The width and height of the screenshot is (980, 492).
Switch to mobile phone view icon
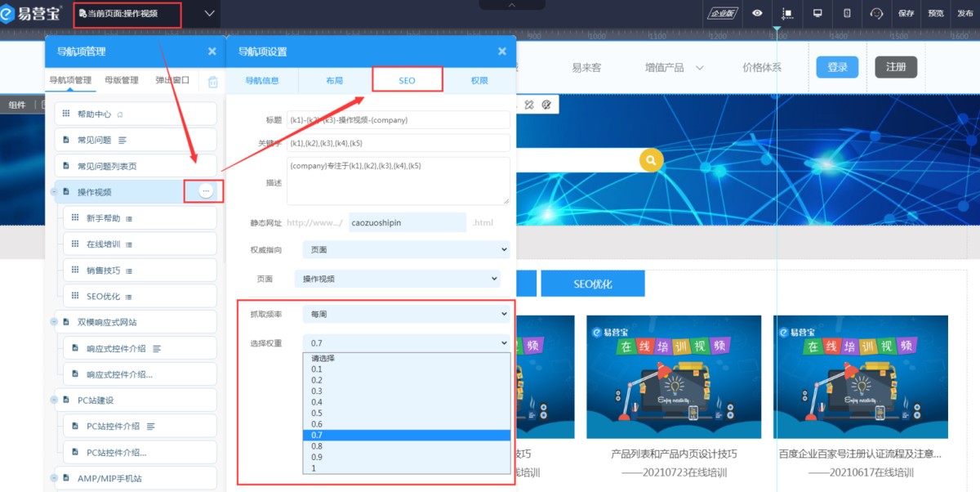(x=847, y=13)
